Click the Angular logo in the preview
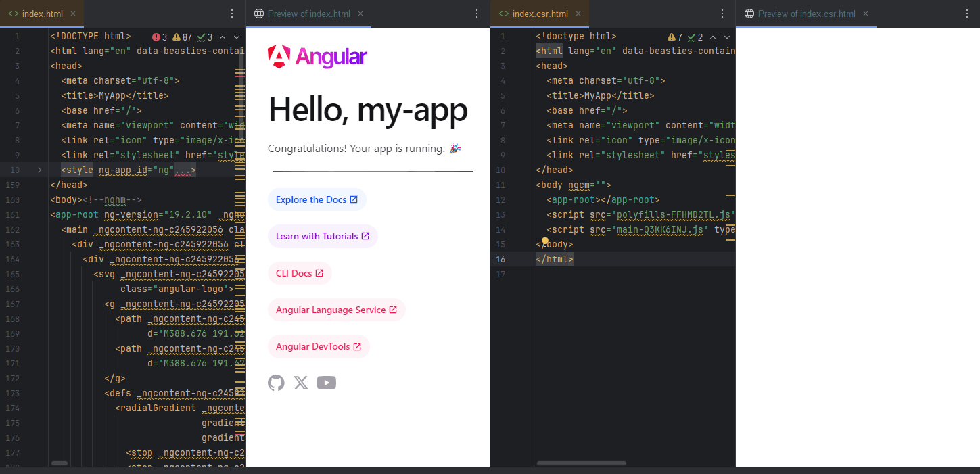Viewport: 980px width, 474px height. click(317, 57)
